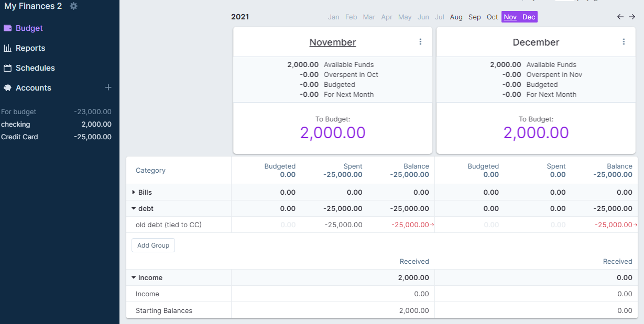Viewport: 644px width, 324px height.
Task: Select Feb in month picker
Action: pos(351,17)
